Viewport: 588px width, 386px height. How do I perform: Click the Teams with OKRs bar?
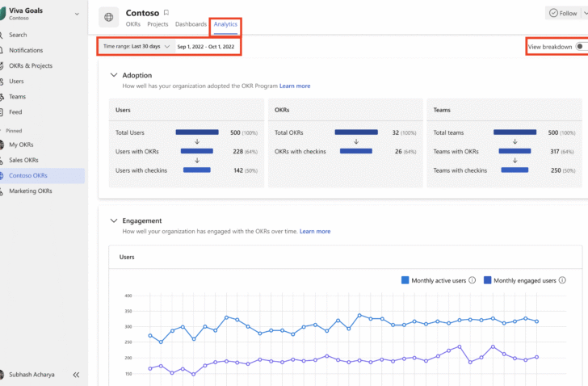point(514,151)
